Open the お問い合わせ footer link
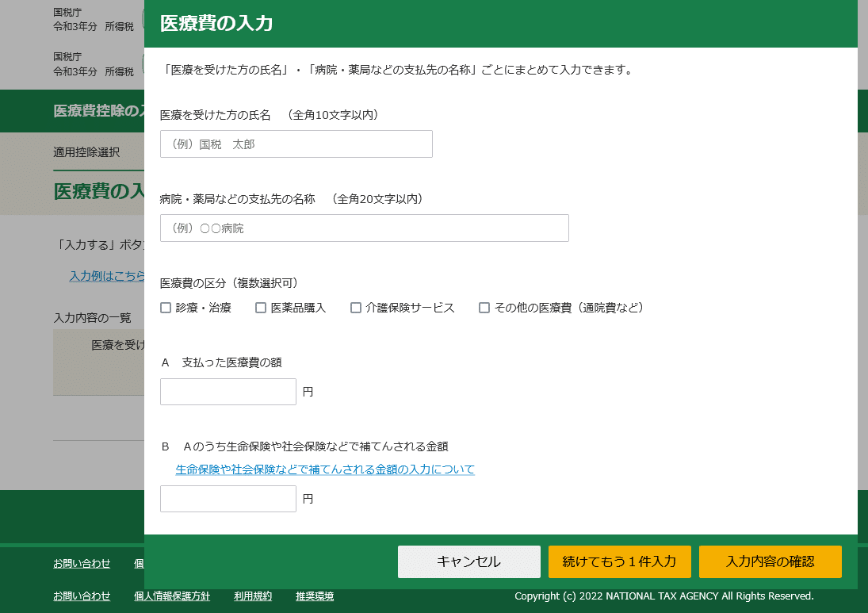The width and height of the screenshot is (868, 613). (x=83, y=563)
